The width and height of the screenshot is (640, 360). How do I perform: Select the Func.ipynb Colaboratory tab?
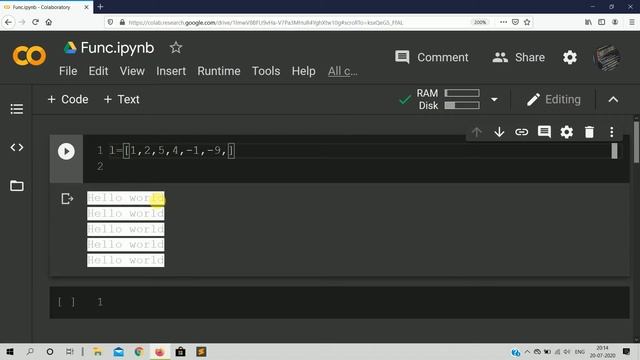point(46,7)
